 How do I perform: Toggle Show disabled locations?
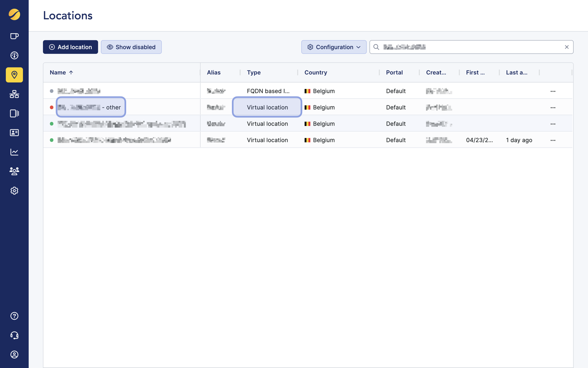(x=131, y=47)
